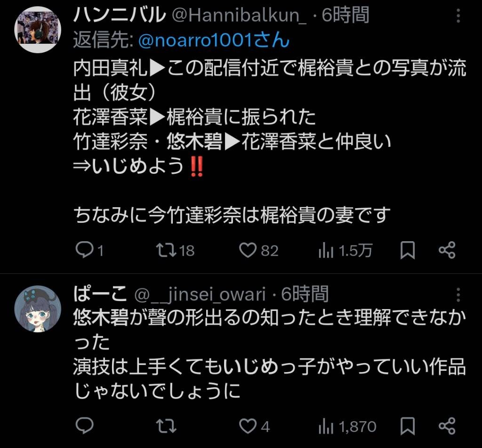Viewport: 482px width, 448px height.
Task: Reply to the ぱーこ tweet
Action: (x=85, y=426)
